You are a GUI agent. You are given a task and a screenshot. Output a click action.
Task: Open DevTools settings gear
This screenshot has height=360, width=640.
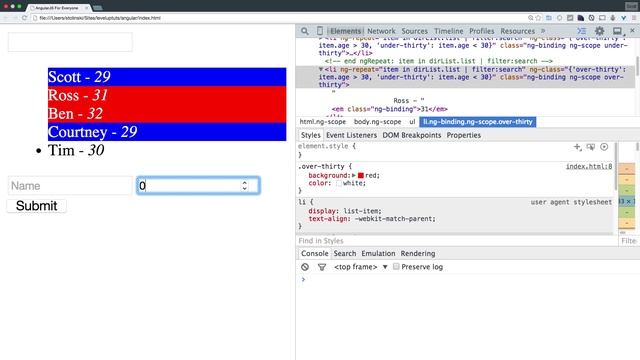(x=599, y=31)
